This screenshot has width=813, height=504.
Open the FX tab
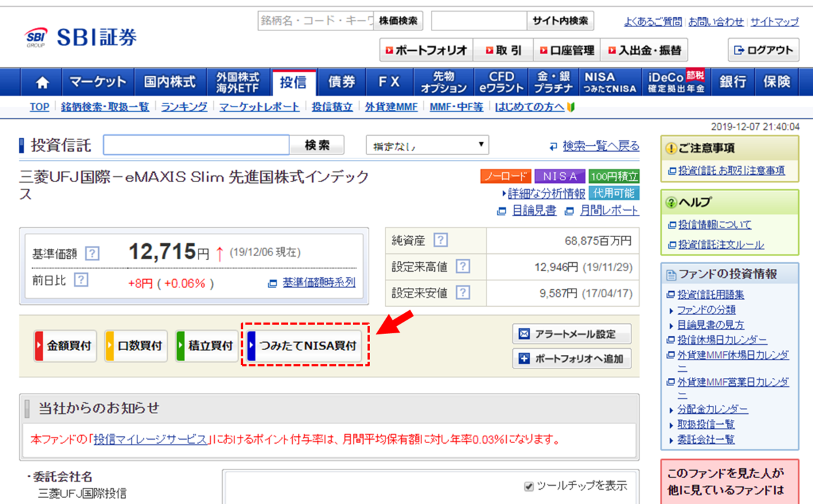(x=389, y=83)
